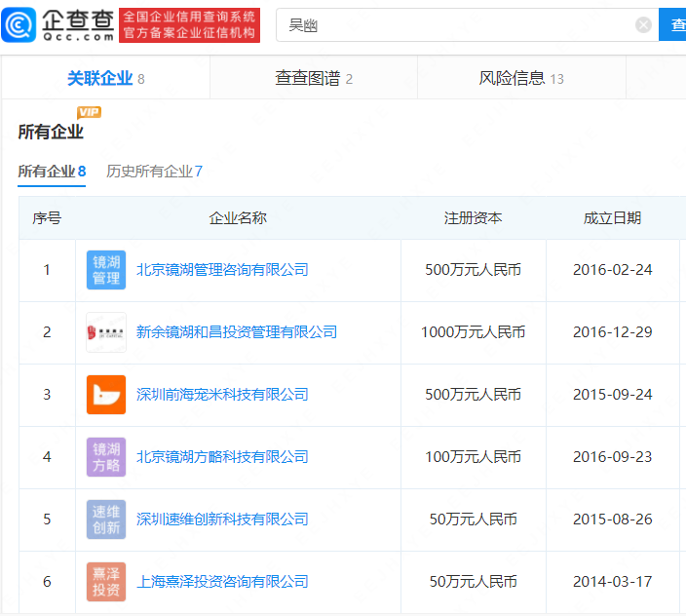Click the 新余镜湖和昌 company logo thumbnail
Screen dimensions: 686x616
(106, 332)
